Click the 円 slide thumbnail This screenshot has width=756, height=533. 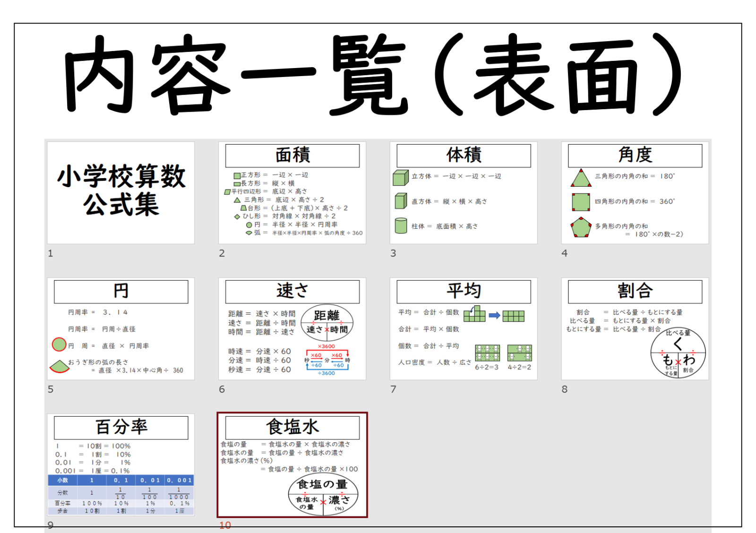pyautogui.click(x=121, y=329)
